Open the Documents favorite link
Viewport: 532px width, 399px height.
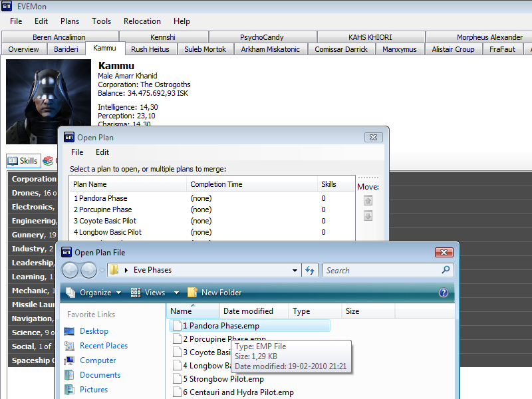pos(100,375)
